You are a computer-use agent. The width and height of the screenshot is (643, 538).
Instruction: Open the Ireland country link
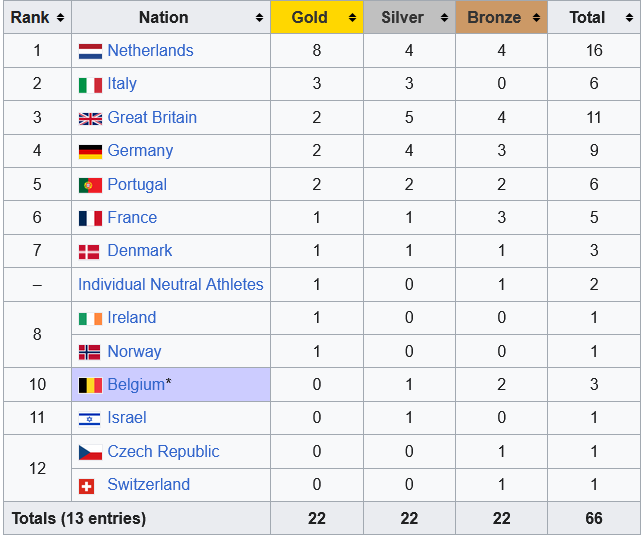[132, 318]
